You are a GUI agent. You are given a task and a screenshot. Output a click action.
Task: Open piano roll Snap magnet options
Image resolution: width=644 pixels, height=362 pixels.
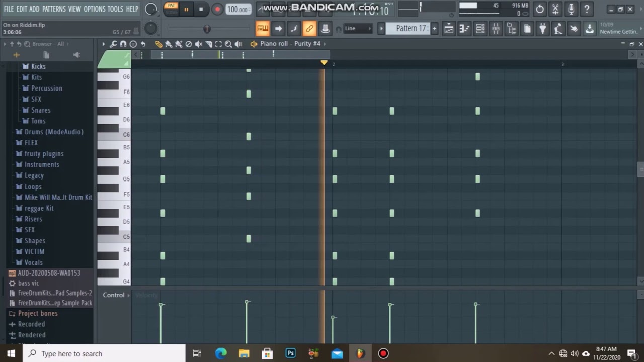(123, 44)
